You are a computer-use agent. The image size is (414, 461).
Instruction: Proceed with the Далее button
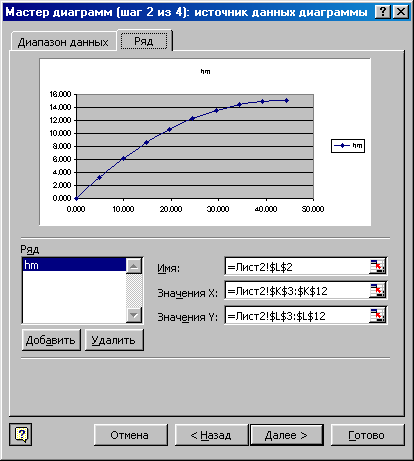tap(286, 435)
